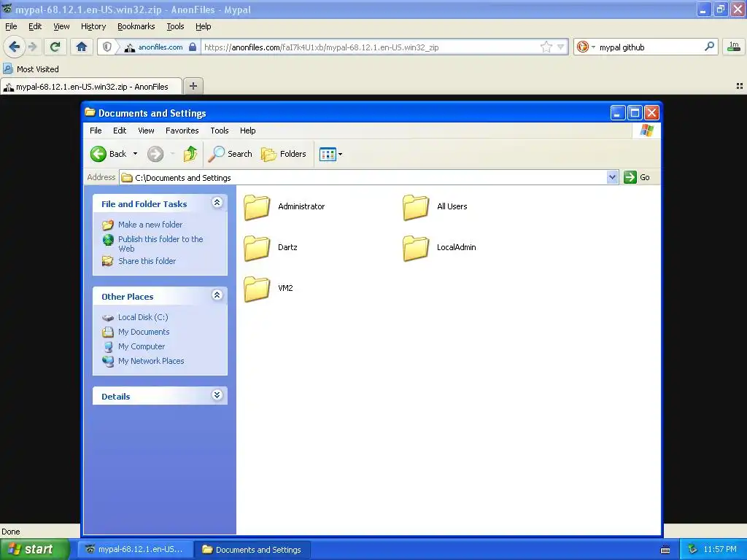Select the VM2 folder
Image resolution: width=747 pixels, height=560 pixels.
coord(268,289)
